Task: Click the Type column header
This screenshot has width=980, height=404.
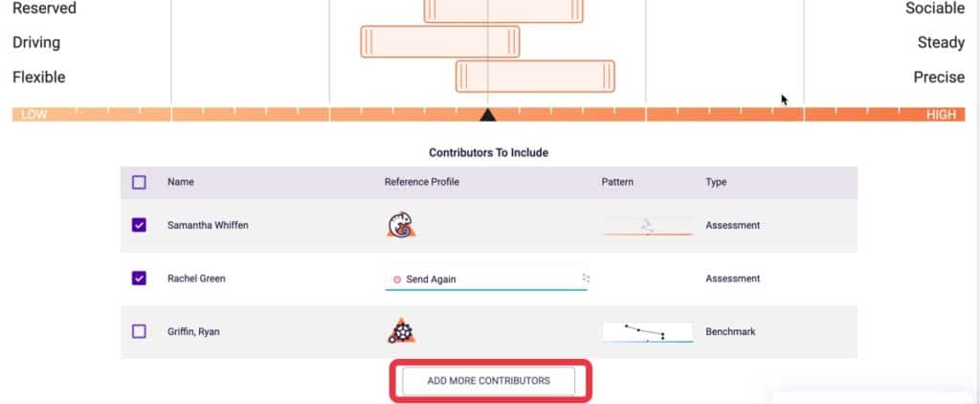Action: click(x=716, y=182)
